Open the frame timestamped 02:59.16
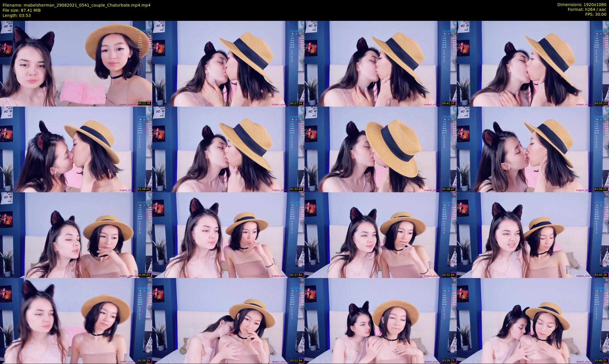The width and height of the screenshot is (609, 364). 76,321
